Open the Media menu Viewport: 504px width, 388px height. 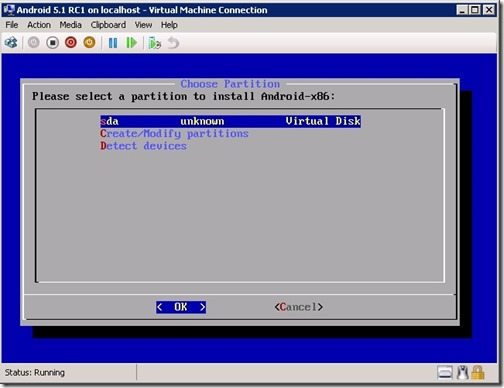tap(70, 25)
